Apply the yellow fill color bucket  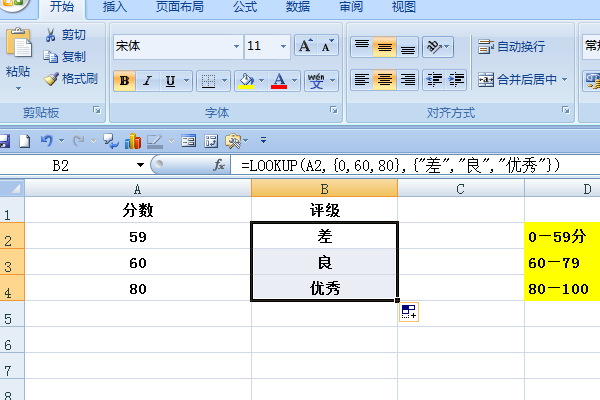tap(245, 81)
